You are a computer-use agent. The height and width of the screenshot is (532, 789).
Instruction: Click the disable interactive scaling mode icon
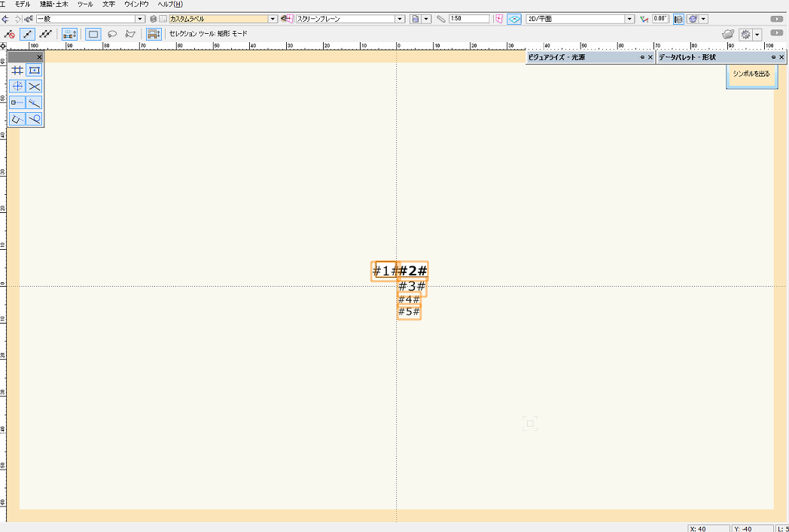(10, 34)
